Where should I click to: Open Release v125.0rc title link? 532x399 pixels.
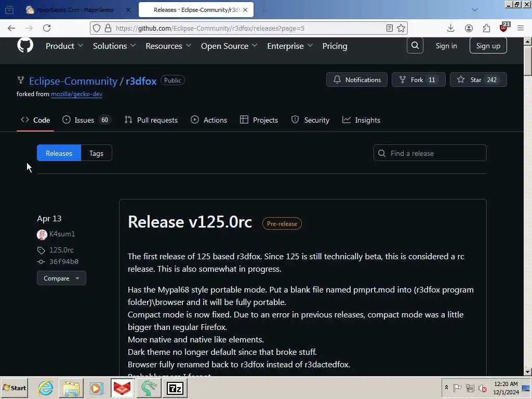click(x=190, y=222)
